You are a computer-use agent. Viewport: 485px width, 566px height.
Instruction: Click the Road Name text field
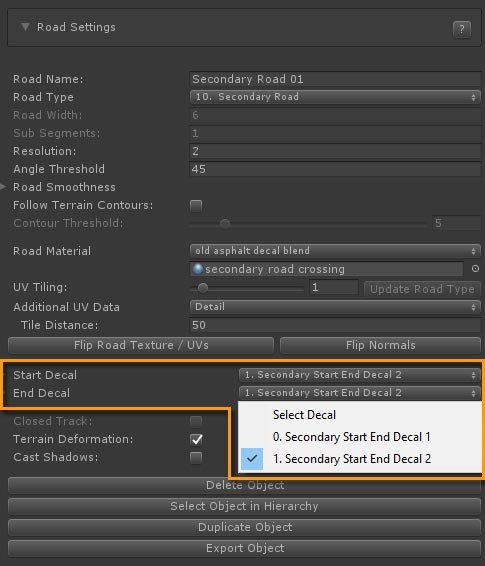[335, 79]
